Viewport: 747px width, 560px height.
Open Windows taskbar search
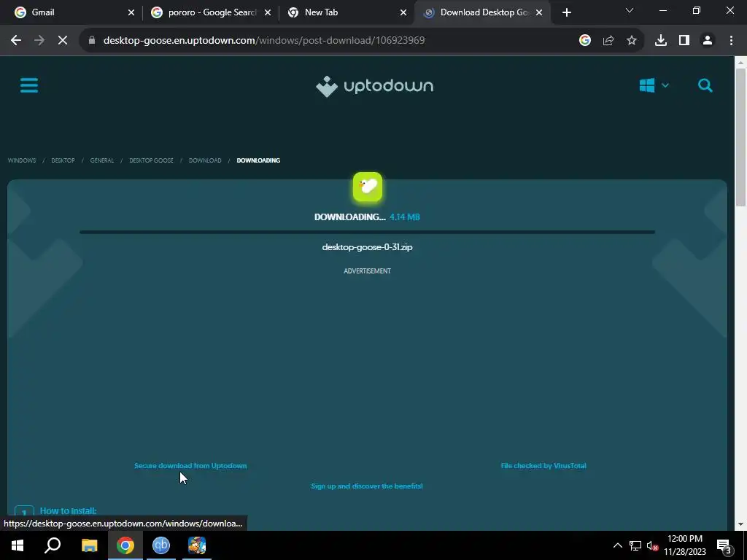(x=53, y=545)
